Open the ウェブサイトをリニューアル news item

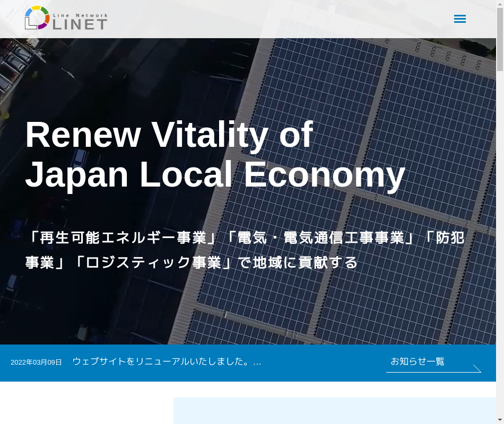point(167,361)
